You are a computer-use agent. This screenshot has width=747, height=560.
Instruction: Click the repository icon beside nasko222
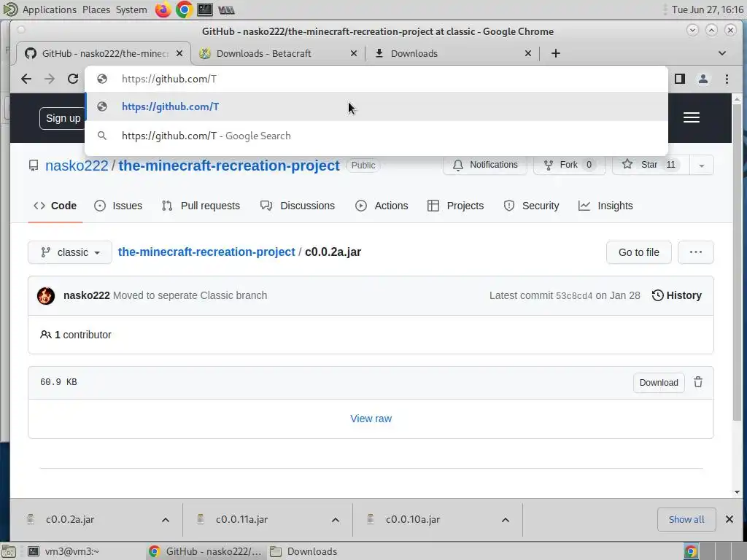34,166
